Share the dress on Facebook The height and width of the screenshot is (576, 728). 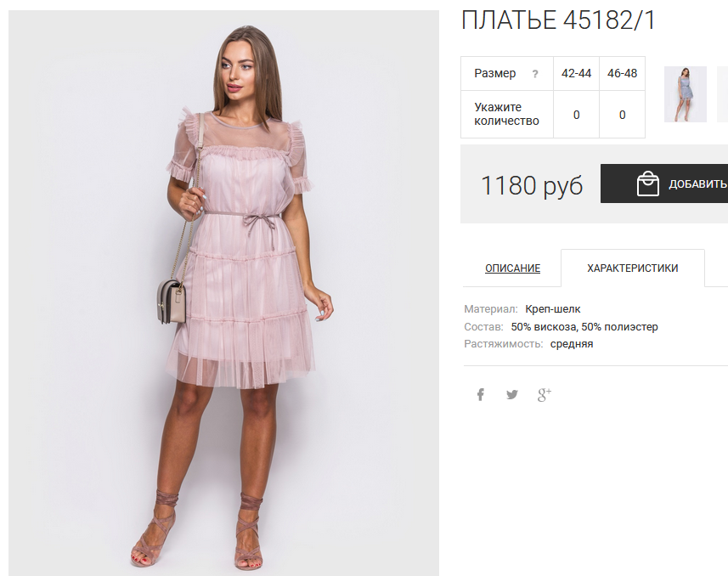pyautogui.click(x=481, y=395)
